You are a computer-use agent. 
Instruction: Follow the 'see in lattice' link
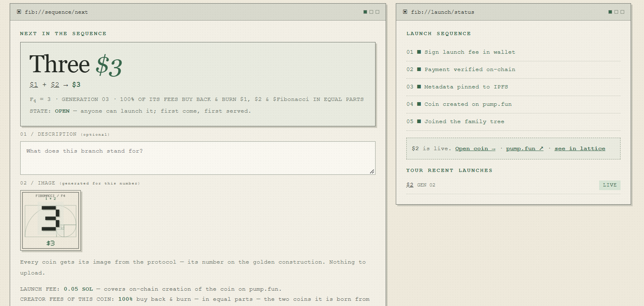pyautogui.click(x=580, y=148)
